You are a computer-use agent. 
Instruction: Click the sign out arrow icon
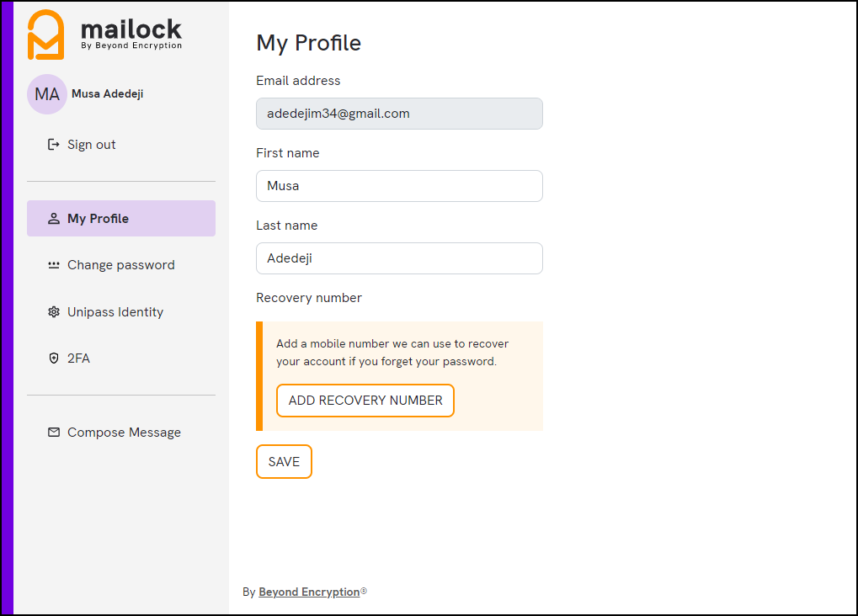tap(52, 144)
